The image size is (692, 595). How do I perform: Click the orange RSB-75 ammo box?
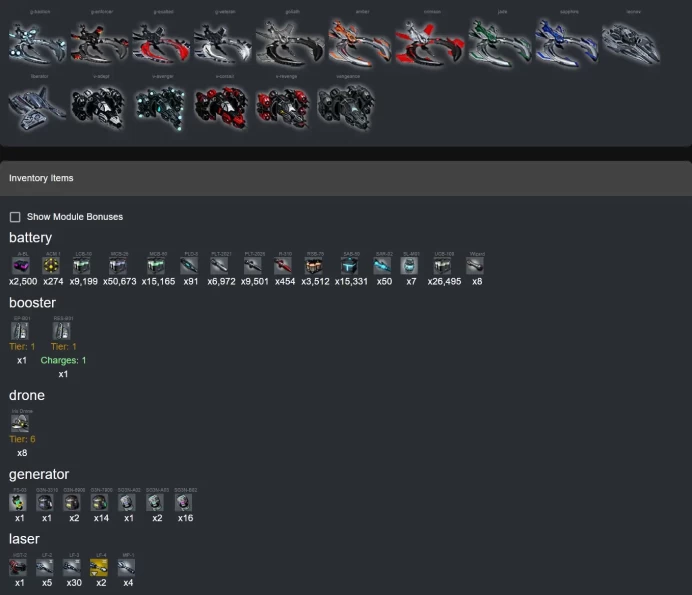(314, 266)
